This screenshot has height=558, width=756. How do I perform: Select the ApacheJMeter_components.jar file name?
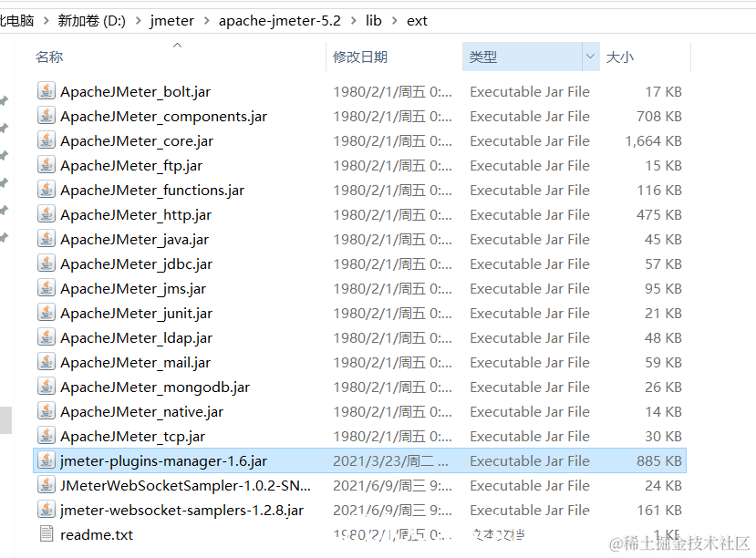point(163,116)
